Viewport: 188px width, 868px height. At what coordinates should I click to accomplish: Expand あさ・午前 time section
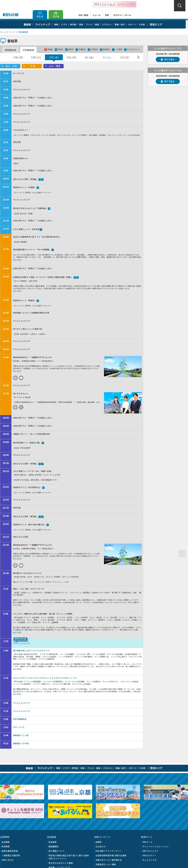pos(10,66)
